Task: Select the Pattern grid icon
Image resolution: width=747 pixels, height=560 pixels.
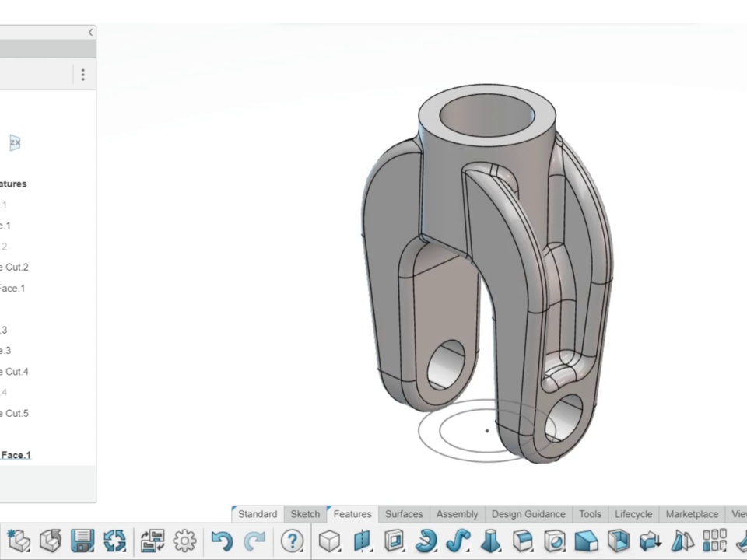Action: (714, 541)
